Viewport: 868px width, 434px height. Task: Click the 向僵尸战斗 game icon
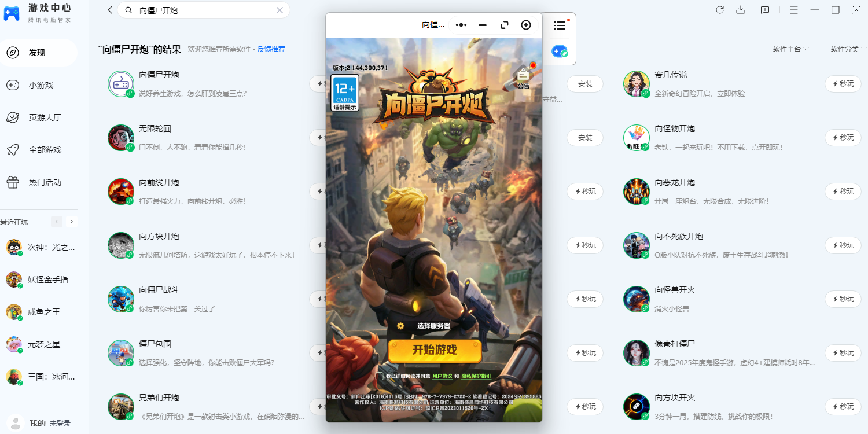pos(121,299)
